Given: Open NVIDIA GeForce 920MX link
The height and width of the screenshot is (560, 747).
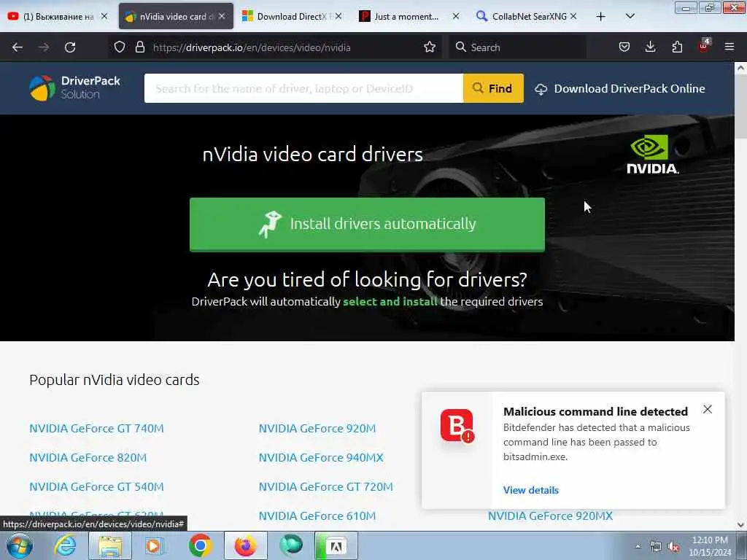Looking at the screenshot, I should [x=550, y=516].
